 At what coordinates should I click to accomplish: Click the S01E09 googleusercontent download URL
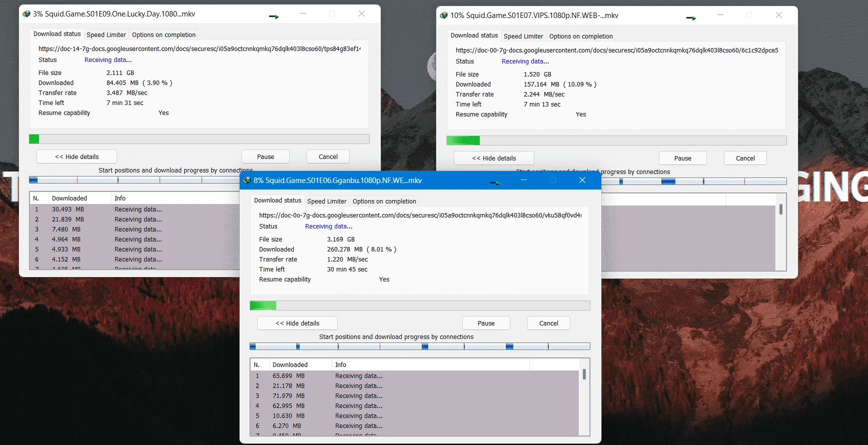[200, 48]
